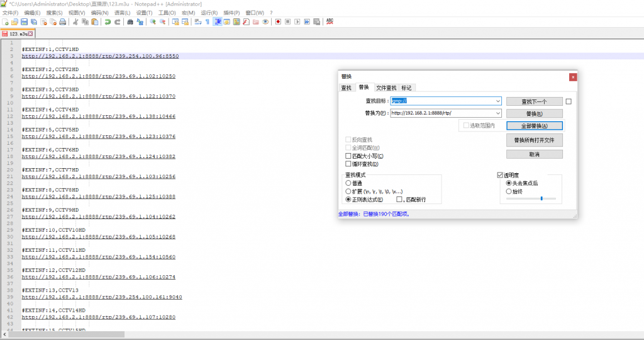The width and height of the screenshot is (644, 340).
Task: Open the 插件(P) menu
Action: (x=231, y=13)
